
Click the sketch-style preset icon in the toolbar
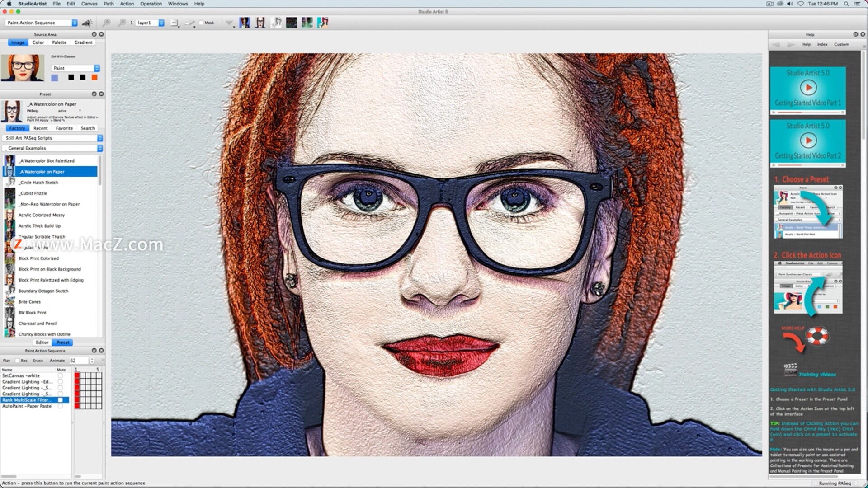[275, 23]
